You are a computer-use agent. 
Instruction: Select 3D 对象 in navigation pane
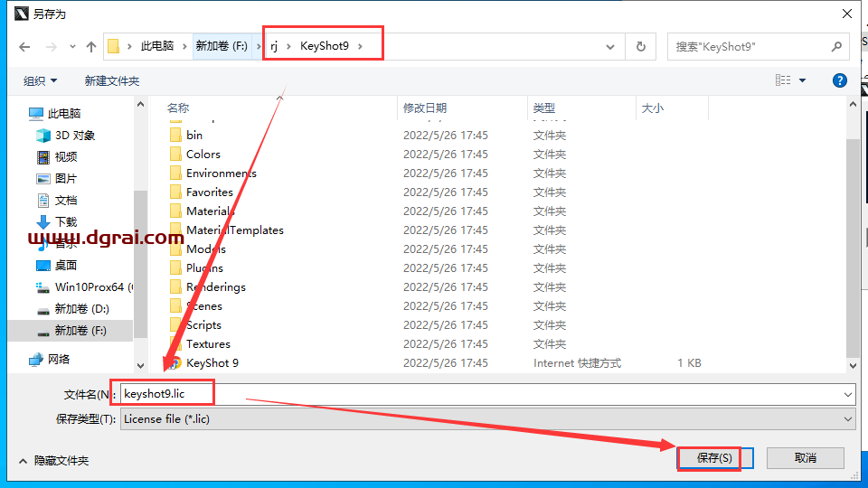click(x=65, y=136)
